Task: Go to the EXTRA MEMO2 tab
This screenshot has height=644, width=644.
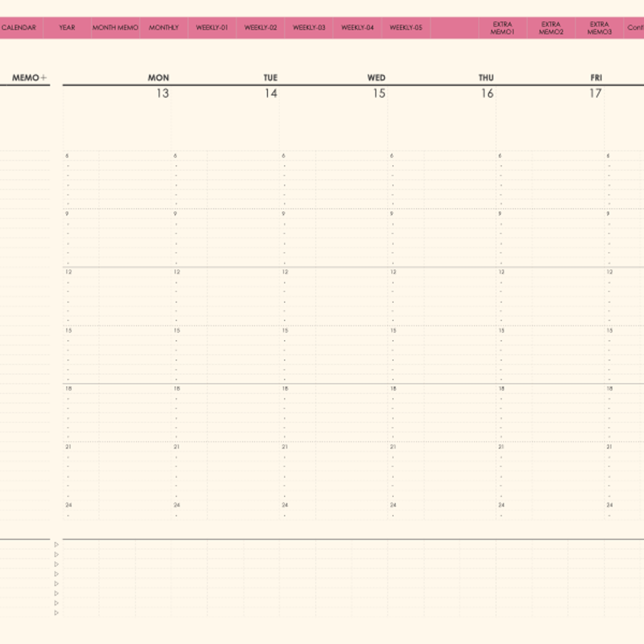Action: [551, 28]
